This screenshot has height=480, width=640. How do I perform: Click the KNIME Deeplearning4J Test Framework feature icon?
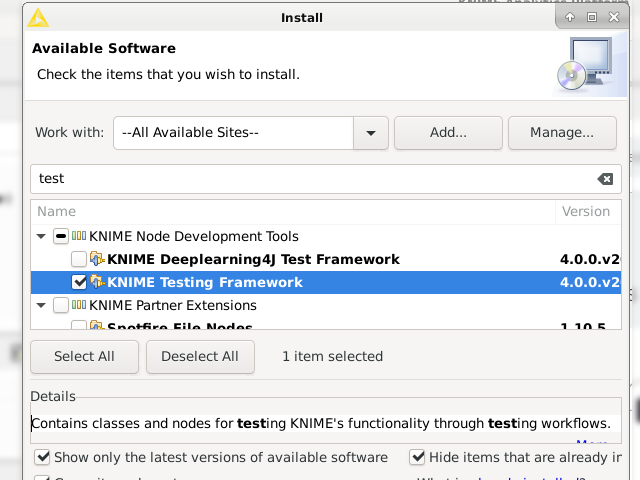click(x=97, y=259)
